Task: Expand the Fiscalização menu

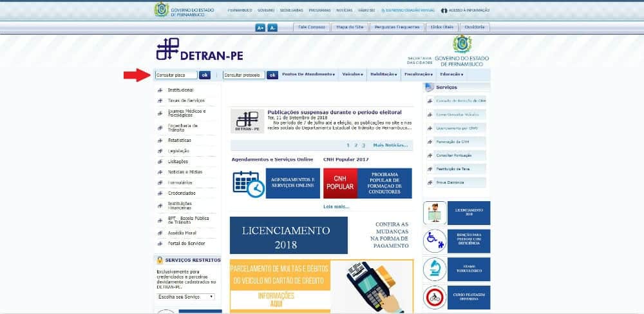Action: [419, 74]
